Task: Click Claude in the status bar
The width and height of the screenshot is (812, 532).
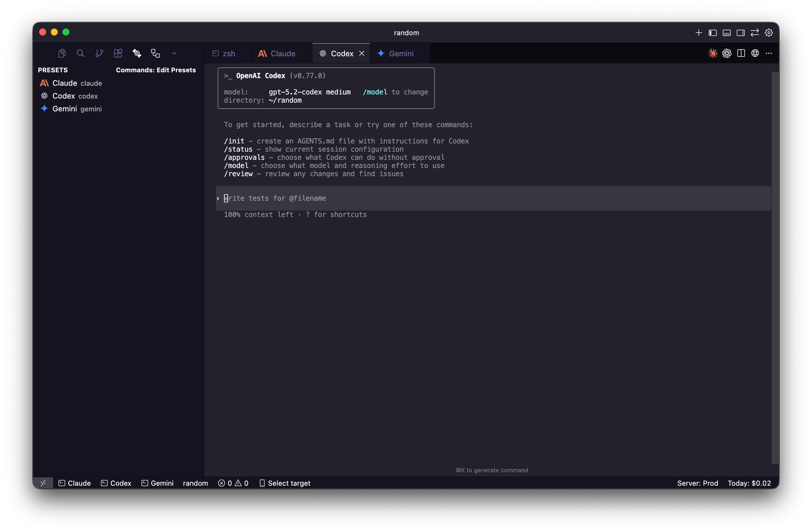Action: (x=75, y=483)
